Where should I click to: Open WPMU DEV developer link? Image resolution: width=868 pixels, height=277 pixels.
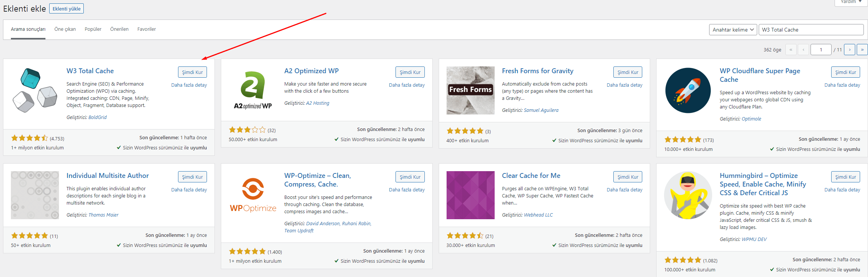click(x=754, y=239)
